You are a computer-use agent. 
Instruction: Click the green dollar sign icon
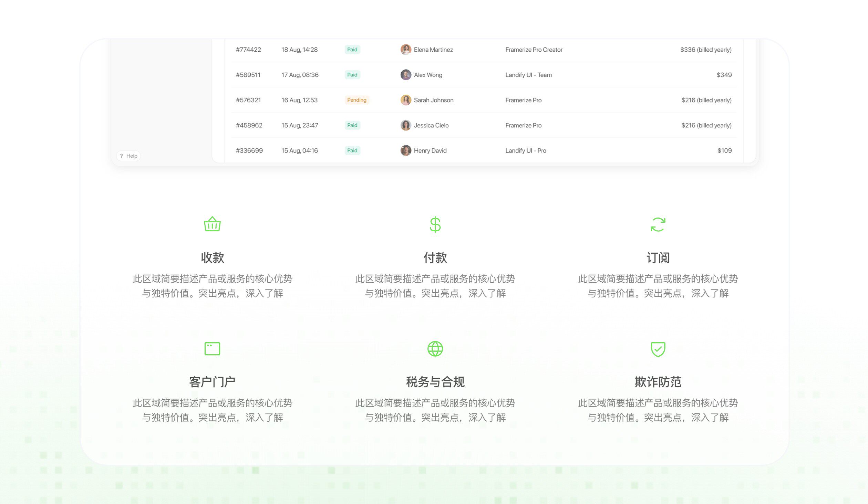point(435,224)
